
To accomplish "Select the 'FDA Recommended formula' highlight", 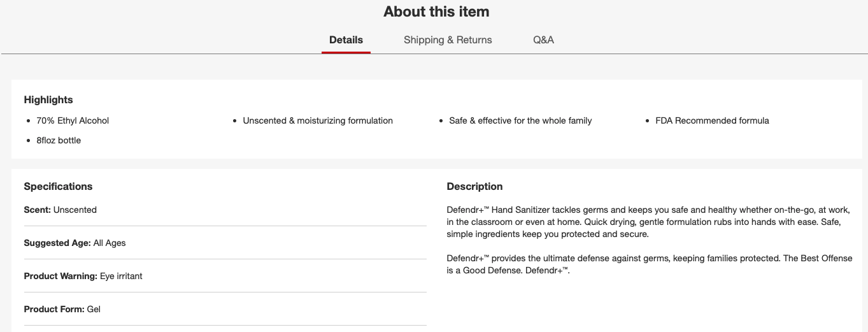I will click(x=712, y=120).
